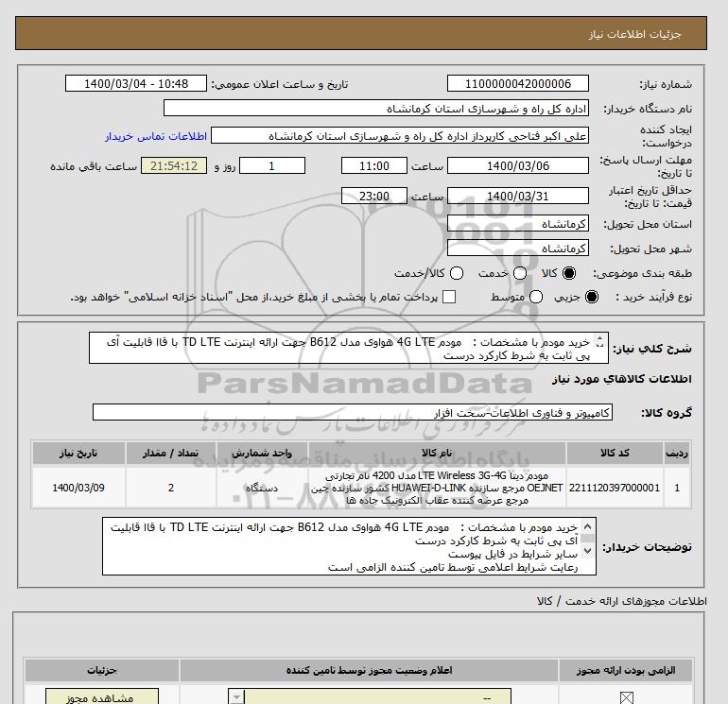Toggle the mandatory license checkbox

tap(627, 697)
